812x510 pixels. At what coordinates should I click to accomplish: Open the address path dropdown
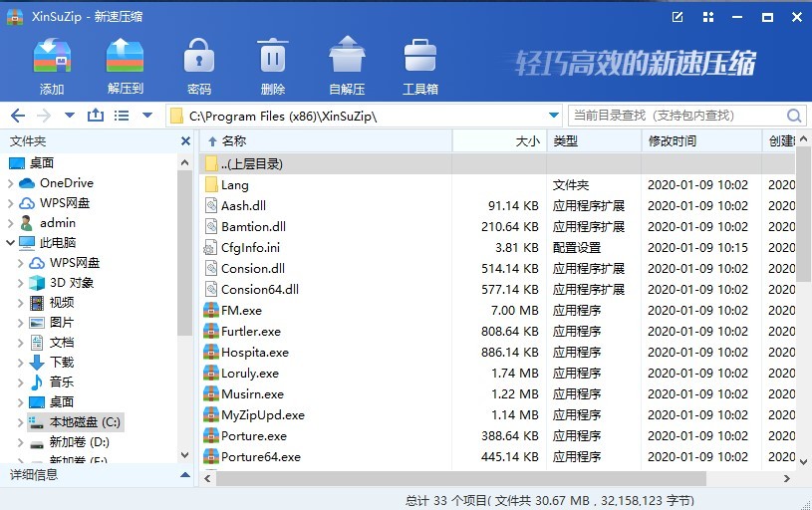coord(554,115)
